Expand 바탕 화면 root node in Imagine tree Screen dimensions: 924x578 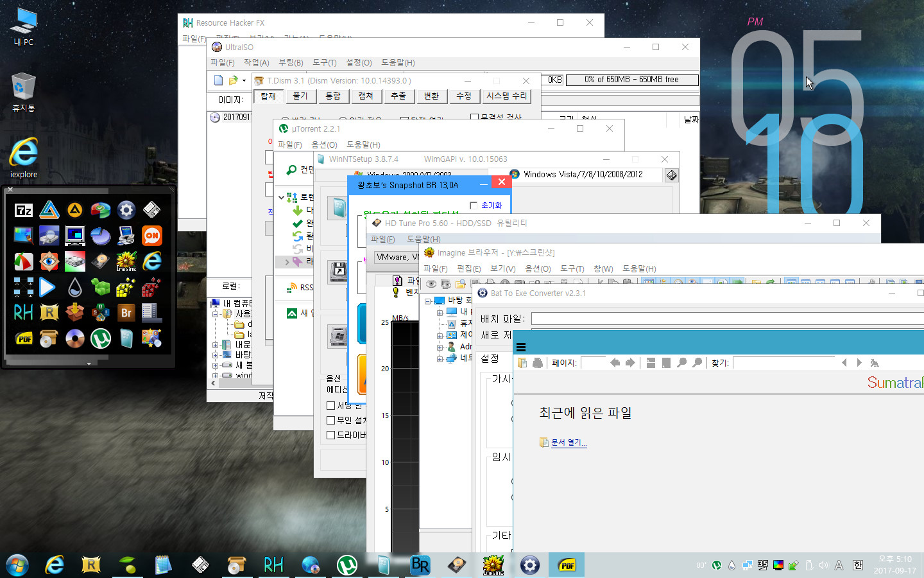click(x=427, y=301)
